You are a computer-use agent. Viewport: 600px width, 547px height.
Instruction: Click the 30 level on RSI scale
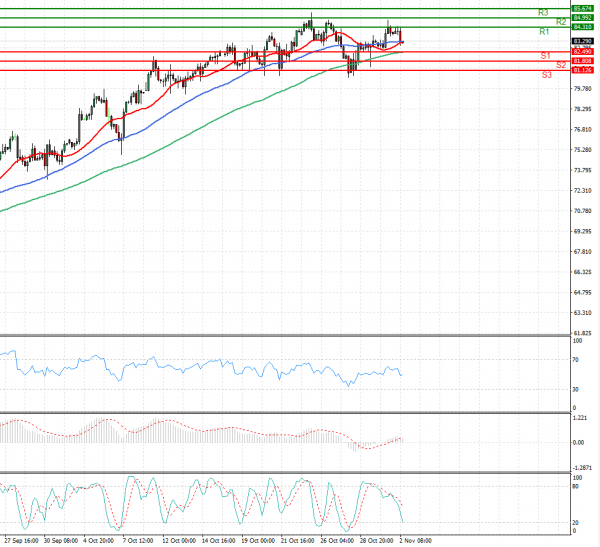tap(576, 389)
